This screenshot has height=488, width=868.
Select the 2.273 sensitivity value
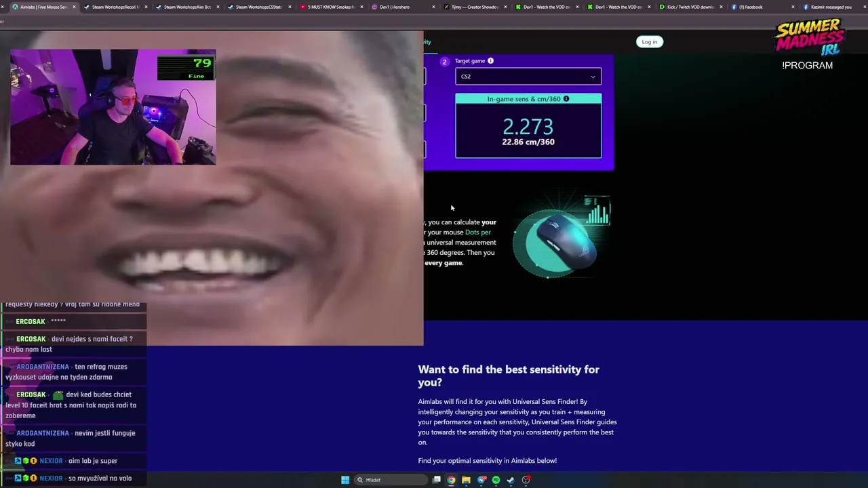528,126
